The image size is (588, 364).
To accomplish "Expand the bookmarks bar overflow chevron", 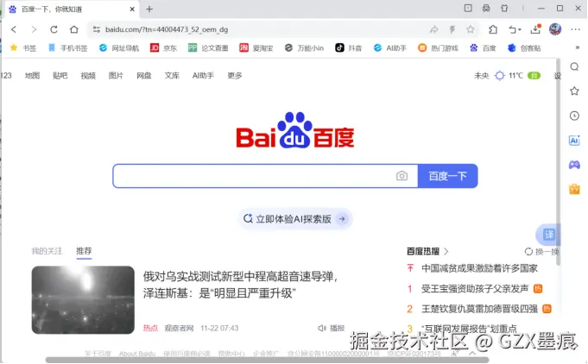I will tap(577, 47).
